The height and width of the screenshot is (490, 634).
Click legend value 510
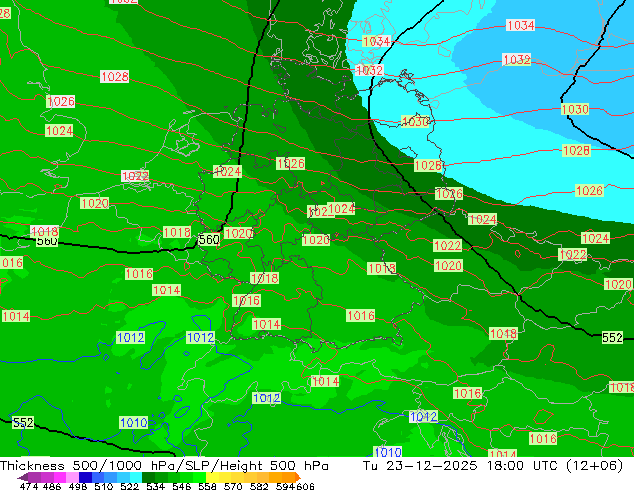(104, 486)
